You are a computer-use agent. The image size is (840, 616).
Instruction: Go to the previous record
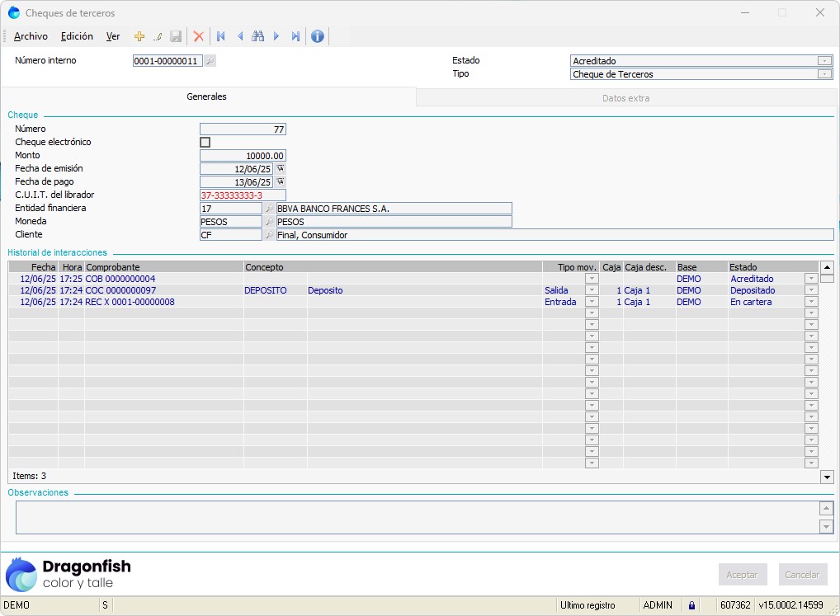coord(239,36)
